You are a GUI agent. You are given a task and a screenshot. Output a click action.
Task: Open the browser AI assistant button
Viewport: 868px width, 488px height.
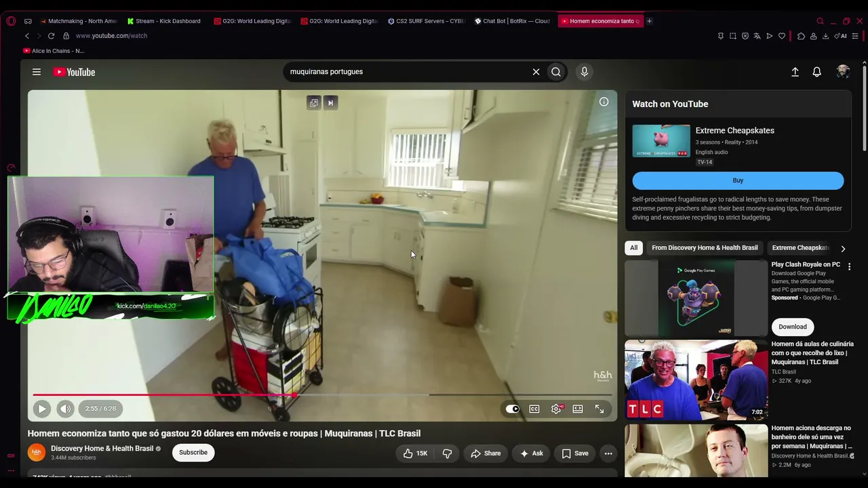click(840, 36)
